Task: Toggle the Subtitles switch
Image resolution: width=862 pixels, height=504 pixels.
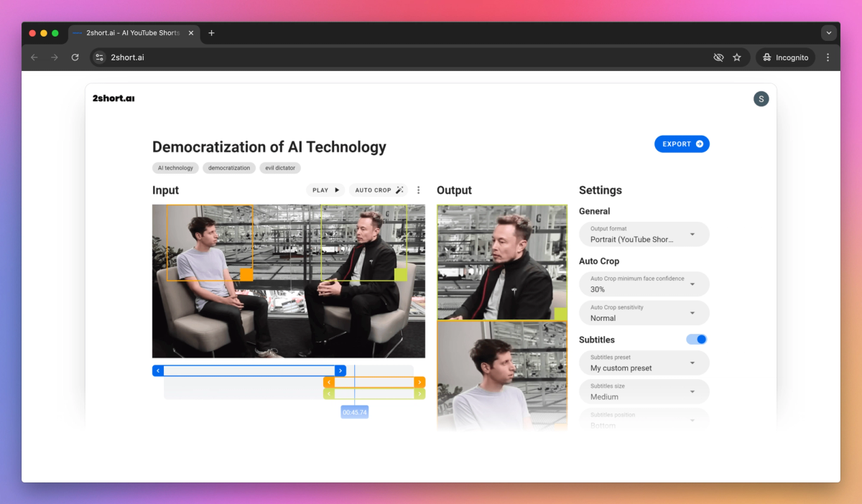Action: [x=697, y=340]
